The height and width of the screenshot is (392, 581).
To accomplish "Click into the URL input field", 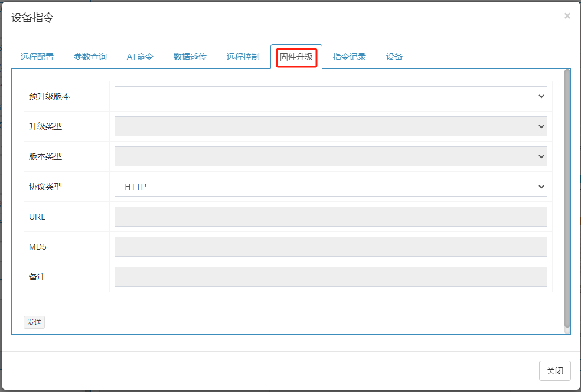I will click(x=331, y=217).
